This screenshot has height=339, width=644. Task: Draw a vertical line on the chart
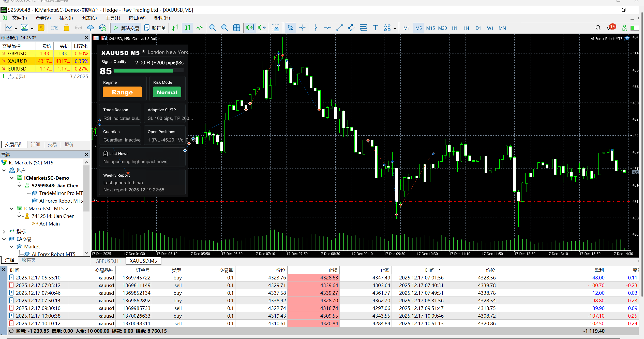(316, 28)
